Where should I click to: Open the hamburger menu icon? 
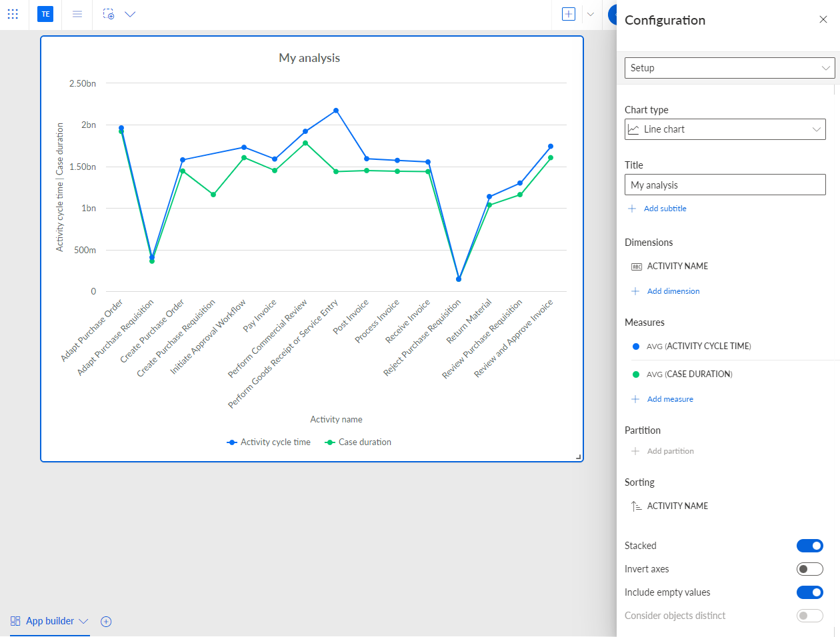coord(77,14)
